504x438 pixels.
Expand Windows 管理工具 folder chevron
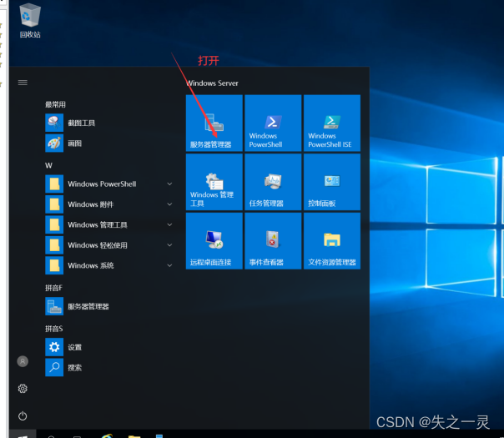169,224
